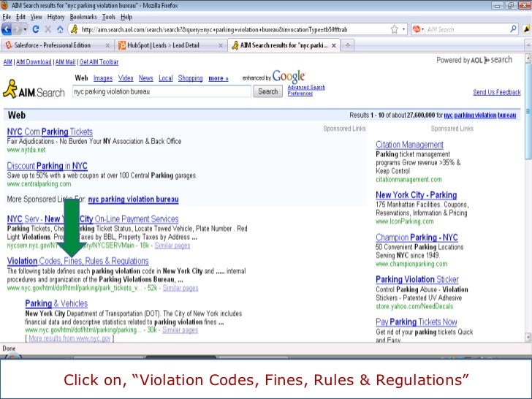Open the Help menu
The image size is (532, 399).
pos(126,17)
